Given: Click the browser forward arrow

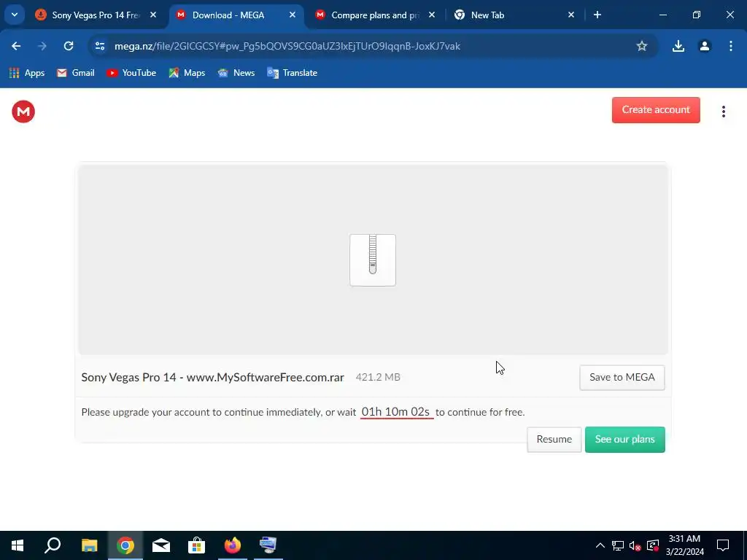Looking at the screenshot, I should pyautogui.click(x=42, y=46).
